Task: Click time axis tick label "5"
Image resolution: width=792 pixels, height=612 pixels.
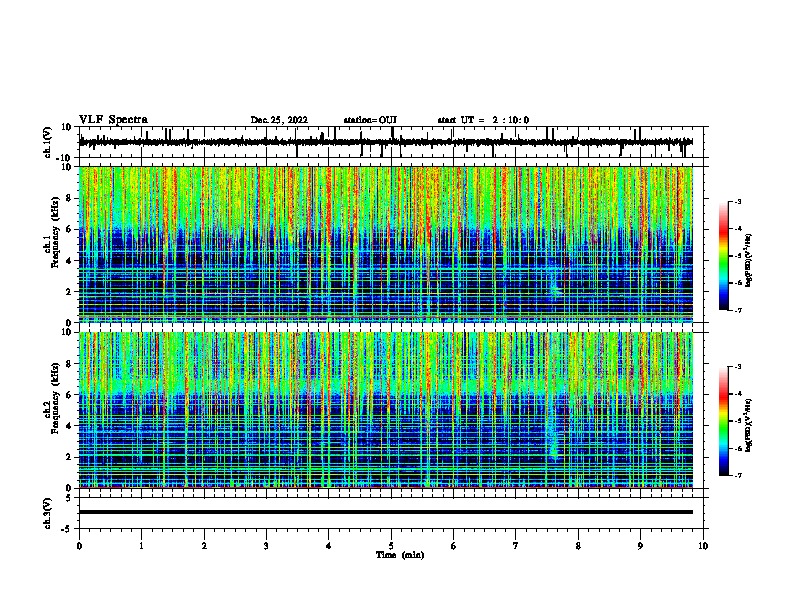Action: pyautogui.click(x=391, y=546)
